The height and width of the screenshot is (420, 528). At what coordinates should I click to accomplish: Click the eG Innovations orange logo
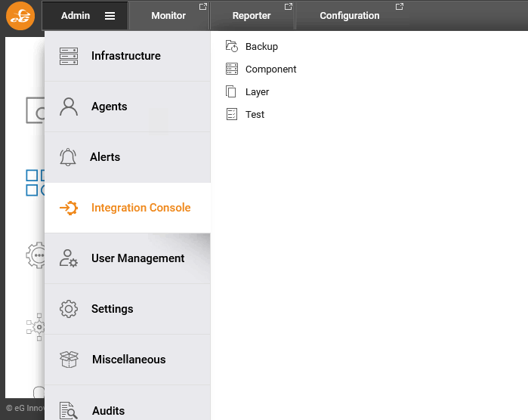point(20,16)
